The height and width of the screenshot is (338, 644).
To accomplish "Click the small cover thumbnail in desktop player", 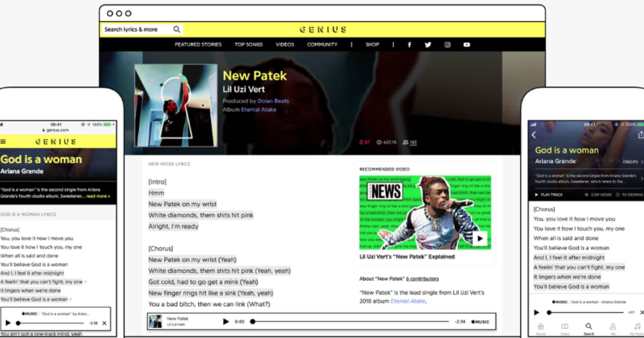I will point(155,322).
